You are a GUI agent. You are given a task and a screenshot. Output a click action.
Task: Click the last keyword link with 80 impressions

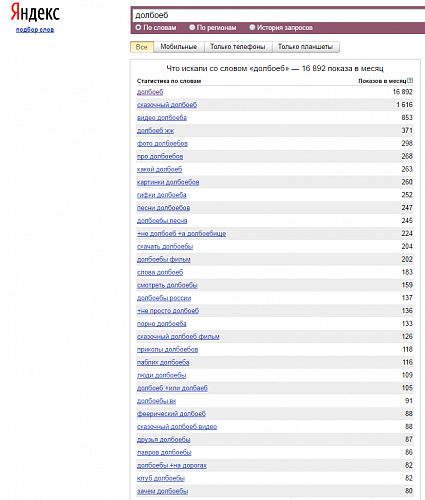tap(162, 491)
